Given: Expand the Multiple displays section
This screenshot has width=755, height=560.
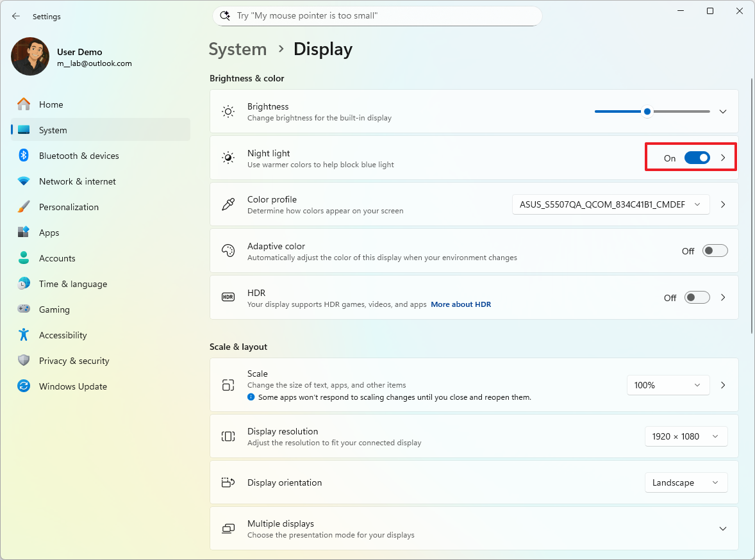Looking at the screenshot, I should (x=723, y=528).
